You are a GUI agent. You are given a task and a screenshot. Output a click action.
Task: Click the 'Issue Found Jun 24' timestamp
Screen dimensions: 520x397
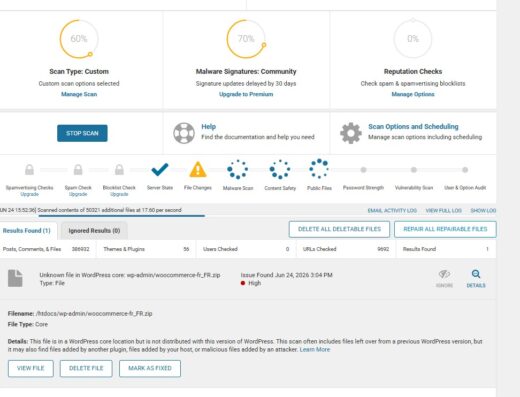click(x=287, y=275)
